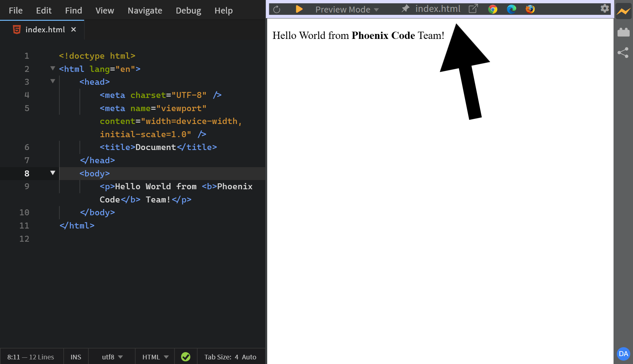Open the HTML language mode selector
The image size is (633, 364).
point(154,357)
